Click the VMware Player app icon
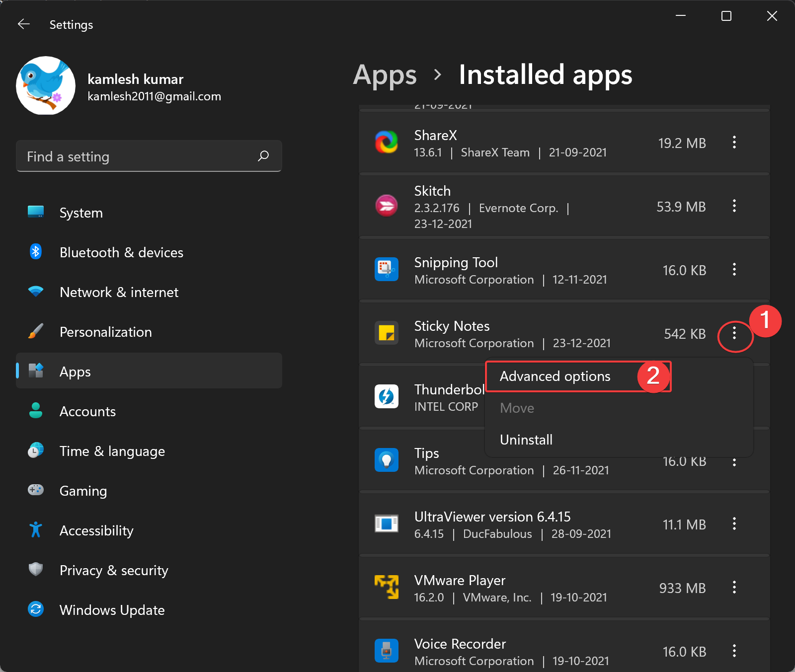 (387, 587)
